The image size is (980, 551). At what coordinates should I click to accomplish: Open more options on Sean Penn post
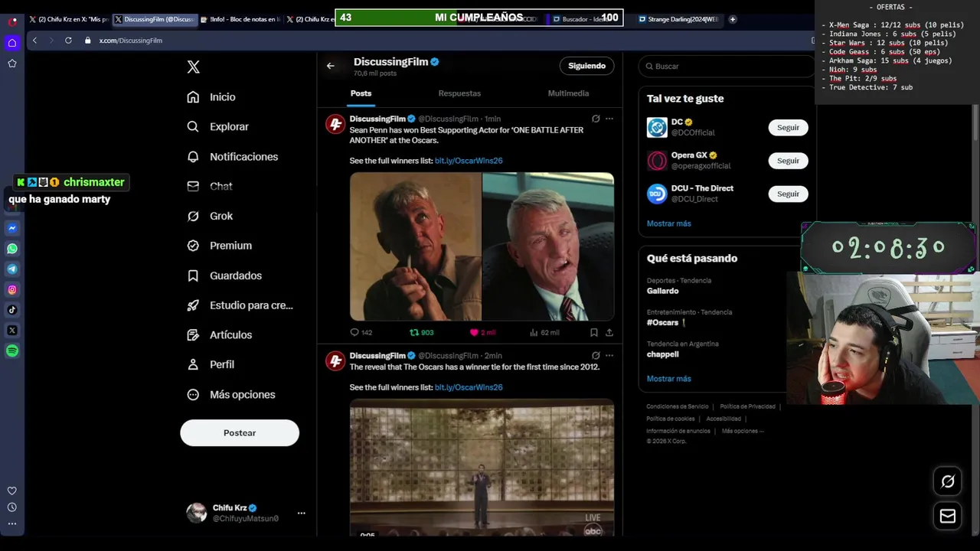(x=609, y=119)
